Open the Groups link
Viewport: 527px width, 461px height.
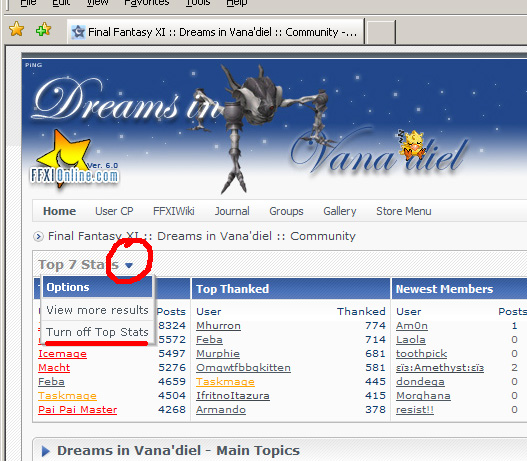click(286, 211)
